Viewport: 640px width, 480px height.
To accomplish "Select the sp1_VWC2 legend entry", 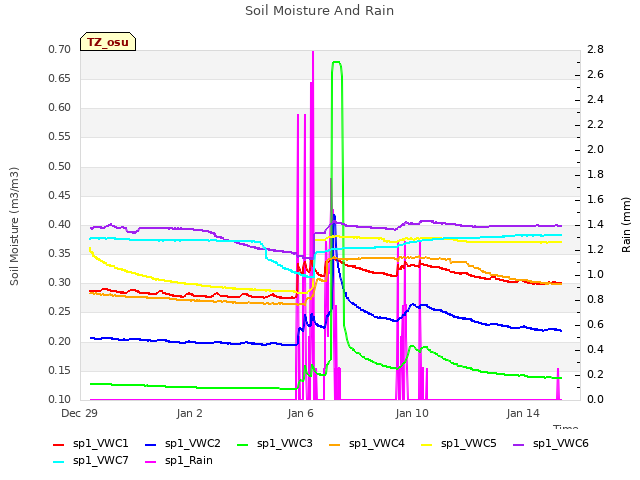I will pyautogui.click(x=183, y=443).
